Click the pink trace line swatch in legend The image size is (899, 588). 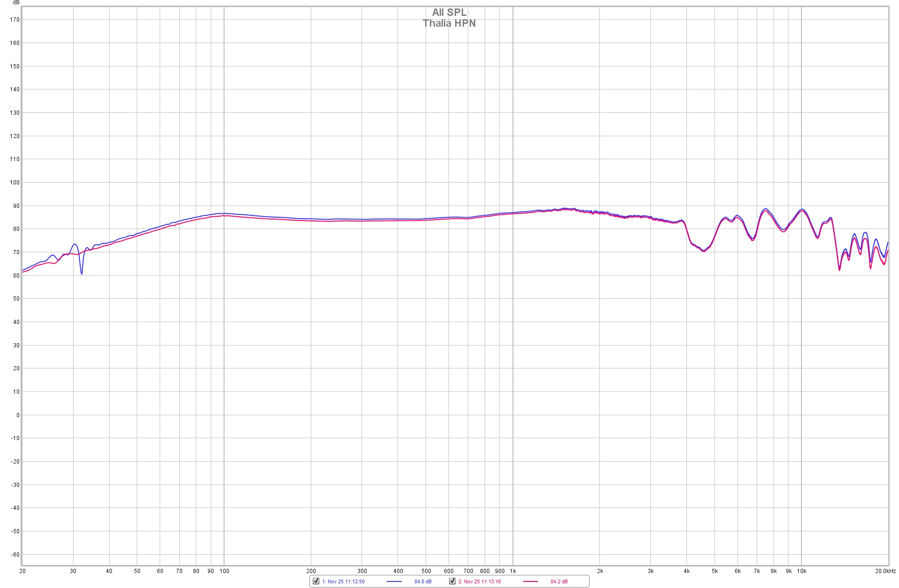531,581
